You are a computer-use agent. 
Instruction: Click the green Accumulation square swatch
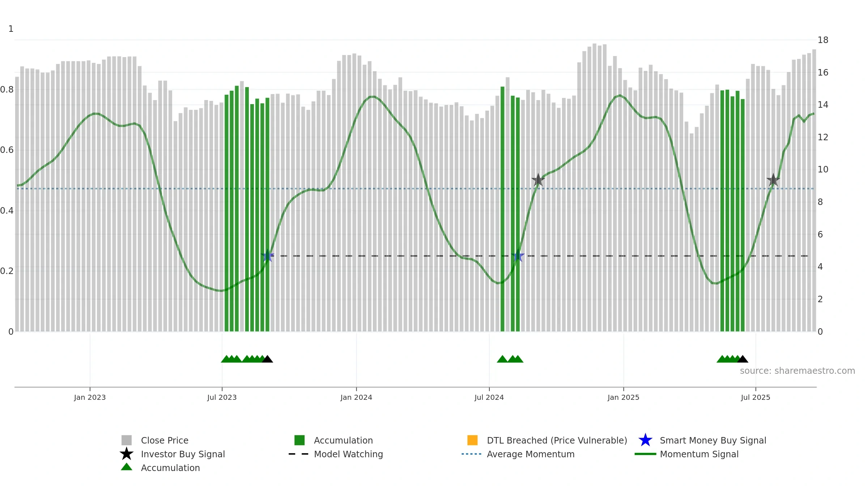pos(299,440)
